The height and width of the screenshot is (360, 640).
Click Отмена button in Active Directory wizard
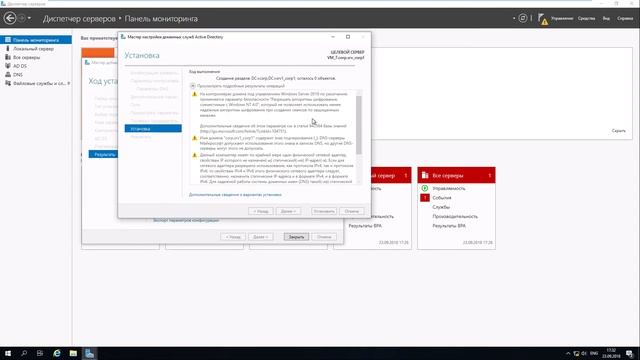coord(351,211)
